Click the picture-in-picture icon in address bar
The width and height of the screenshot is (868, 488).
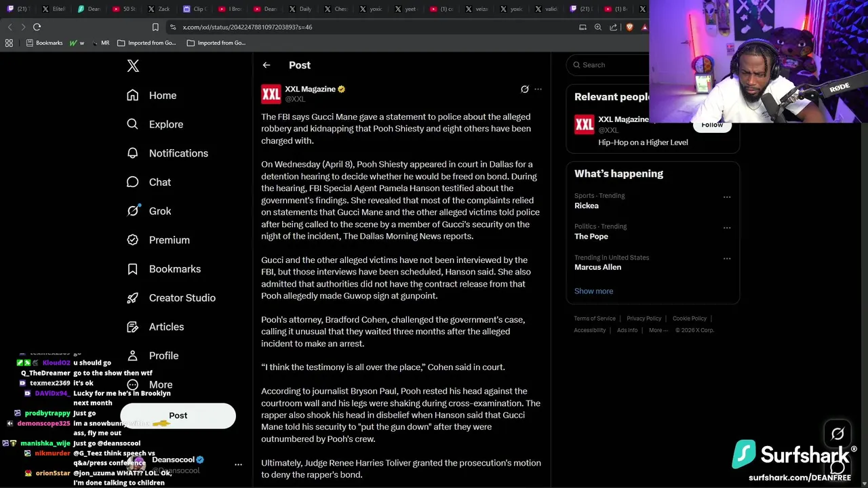[x=583, y=27]
